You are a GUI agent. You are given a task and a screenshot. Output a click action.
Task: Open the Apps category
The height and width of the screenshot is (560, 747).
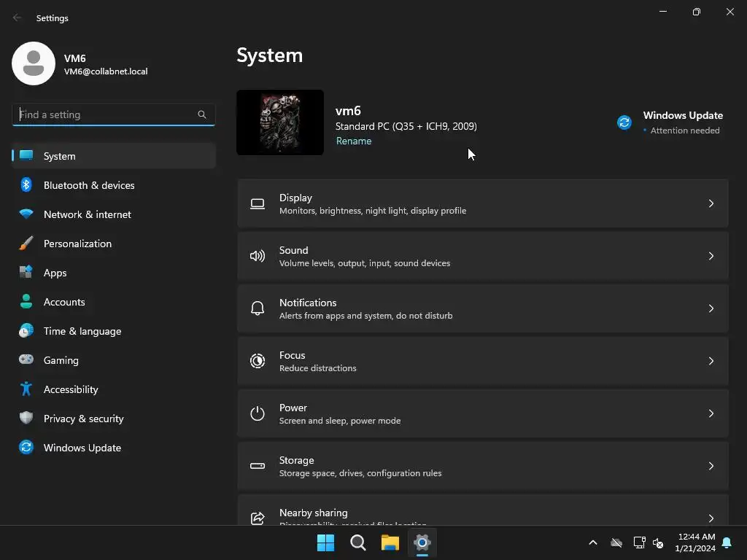pos(114,273)
